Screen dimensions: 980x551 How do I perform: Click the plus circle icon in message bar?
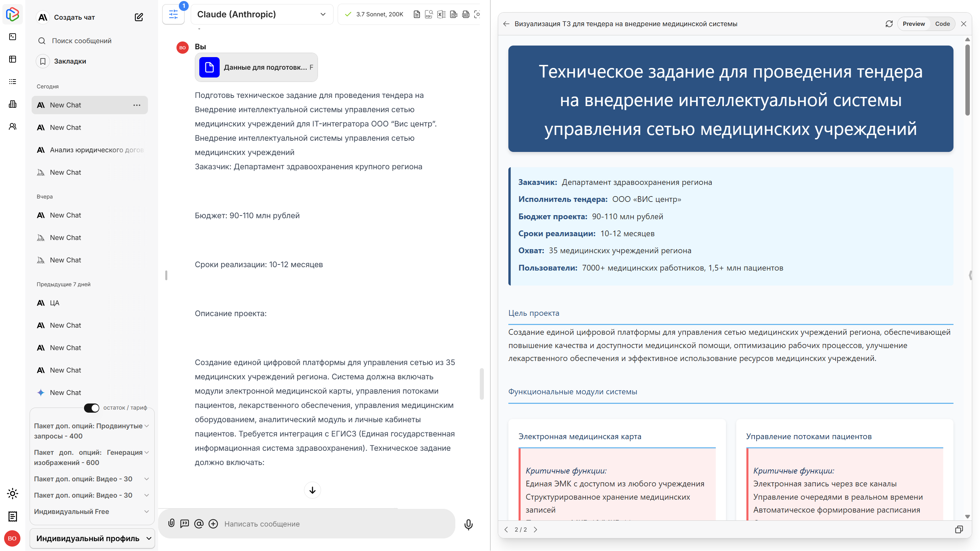tap(214, 524)
